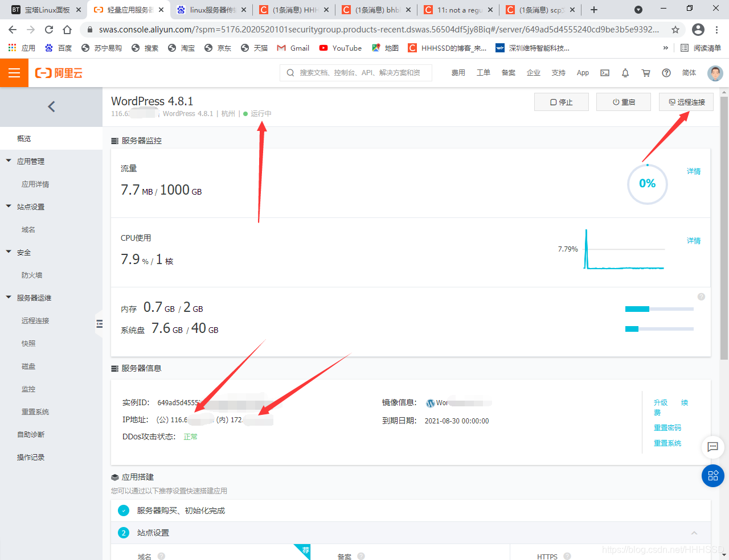Image resolution: width=729 pixels, height=560 pixels.
Task: Open Chrome profile icon
Action: 698,30
